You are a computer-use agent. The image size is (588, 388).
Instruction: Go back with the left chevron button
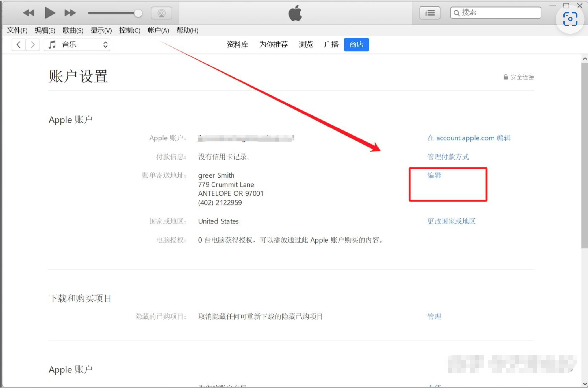[x=19, y=45]
